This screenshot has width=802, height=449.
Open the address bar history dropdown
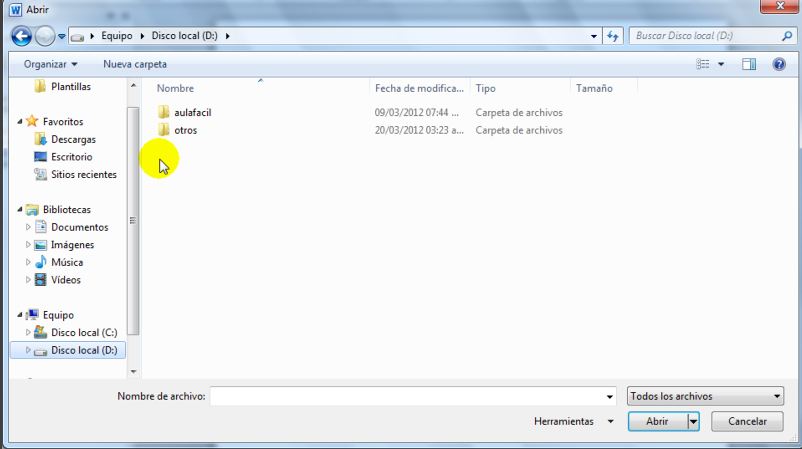point(593,36)
